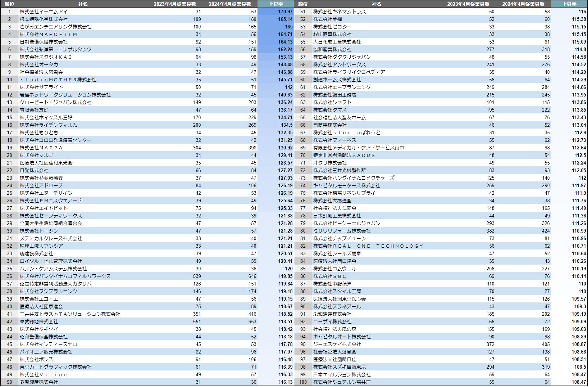Screen dimensions: 588x387
Task: Select the 東武緑地株式会社 cell
Action: point(39,321)
